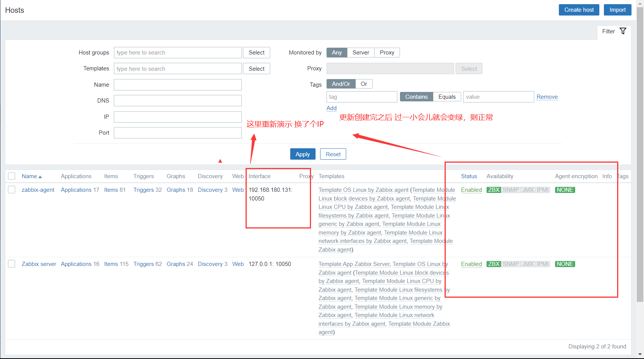Open Web scenarios for zabbix-agent

click(238, 190)
